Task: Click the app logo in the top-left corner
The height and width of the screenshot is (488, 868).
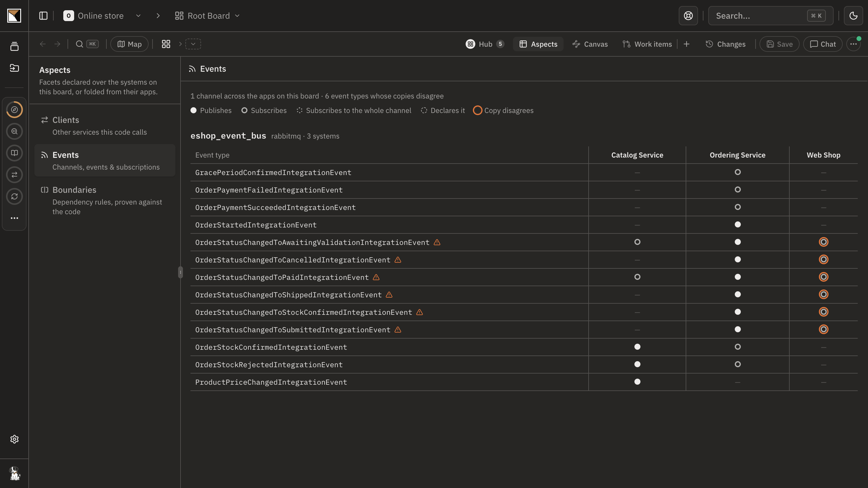Action: point(14,16)
